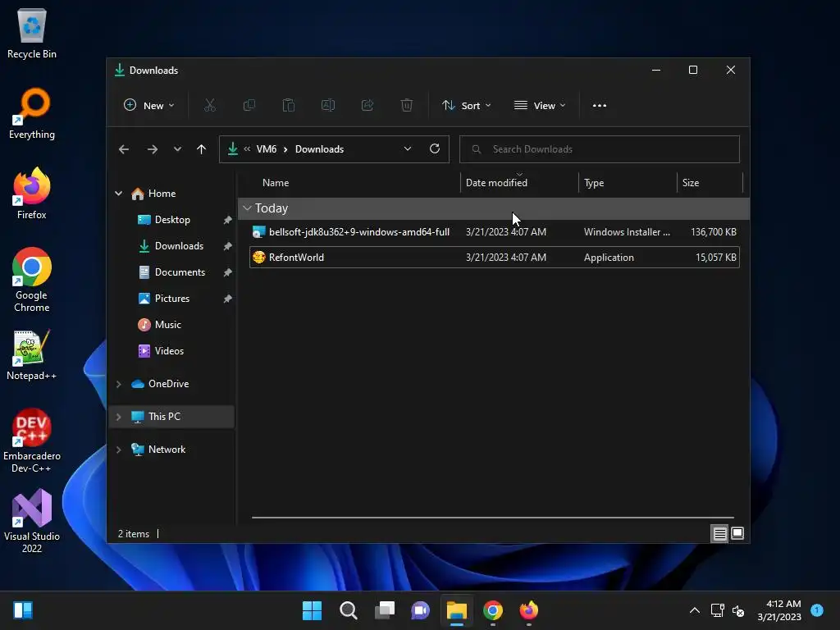840x630 pixels.
Task: Go up one folder level arrow
Action: (x=201, y=149)
